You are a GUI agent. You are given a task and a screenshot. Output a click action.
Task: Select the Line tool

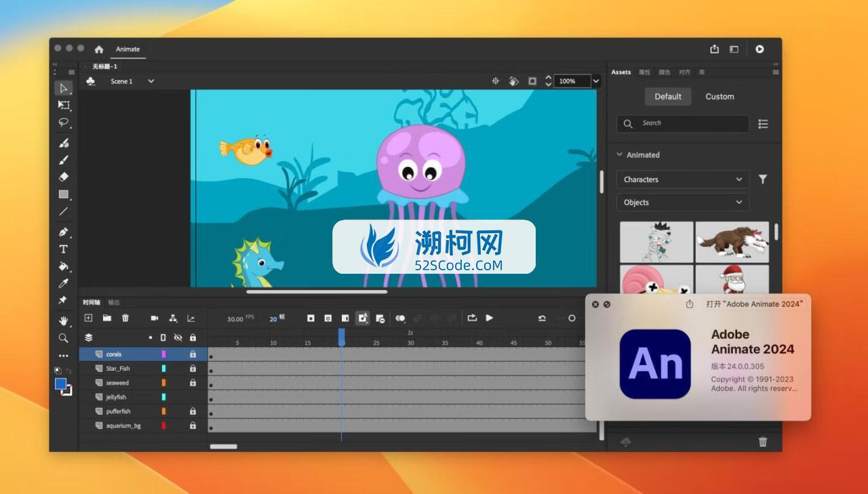point(64,211)
